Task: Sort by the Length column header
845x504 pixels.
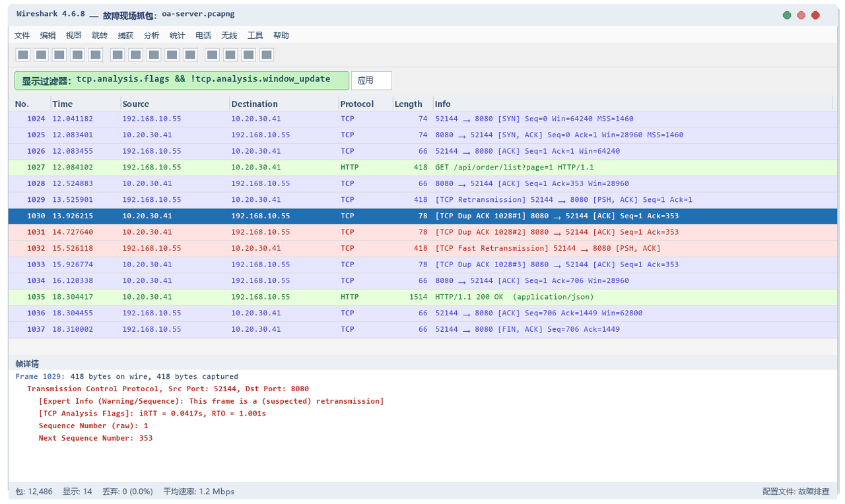Action: [408, 104]
